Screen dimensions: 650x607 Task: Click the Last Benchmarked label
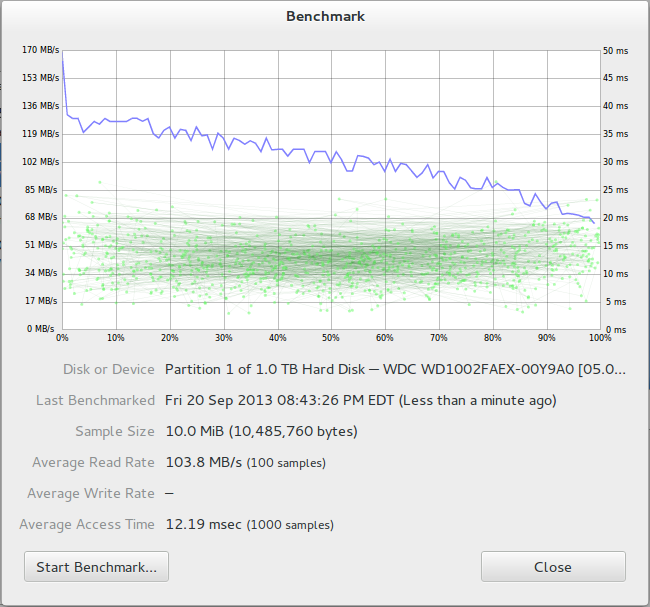pos(95,400)
